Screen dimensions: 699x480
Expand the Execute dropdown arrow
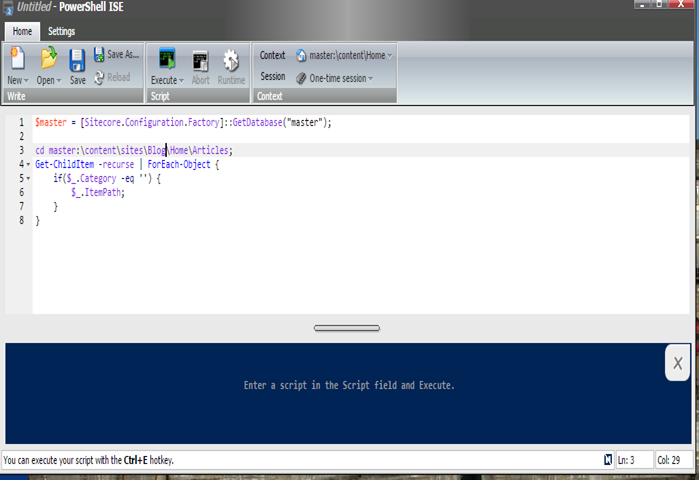(x=181, y=81)
